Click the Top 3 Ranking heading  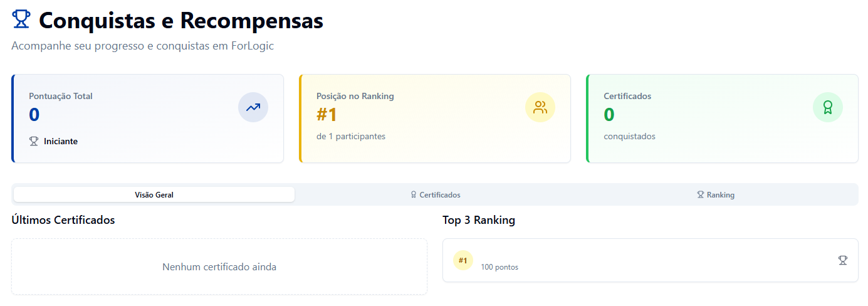(479, 220)
